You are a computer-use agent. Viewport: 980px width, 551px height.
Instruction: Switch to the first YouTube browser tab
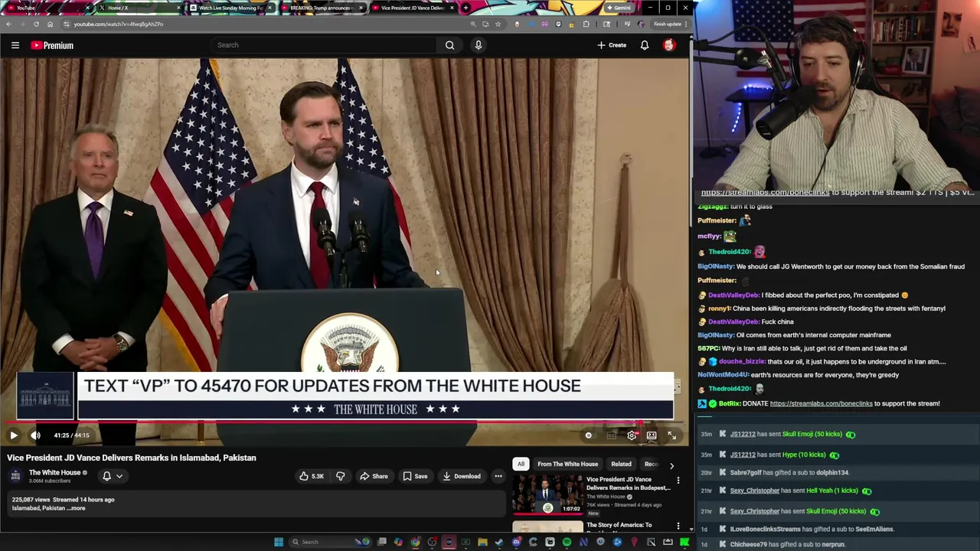(x=48, y=8)
